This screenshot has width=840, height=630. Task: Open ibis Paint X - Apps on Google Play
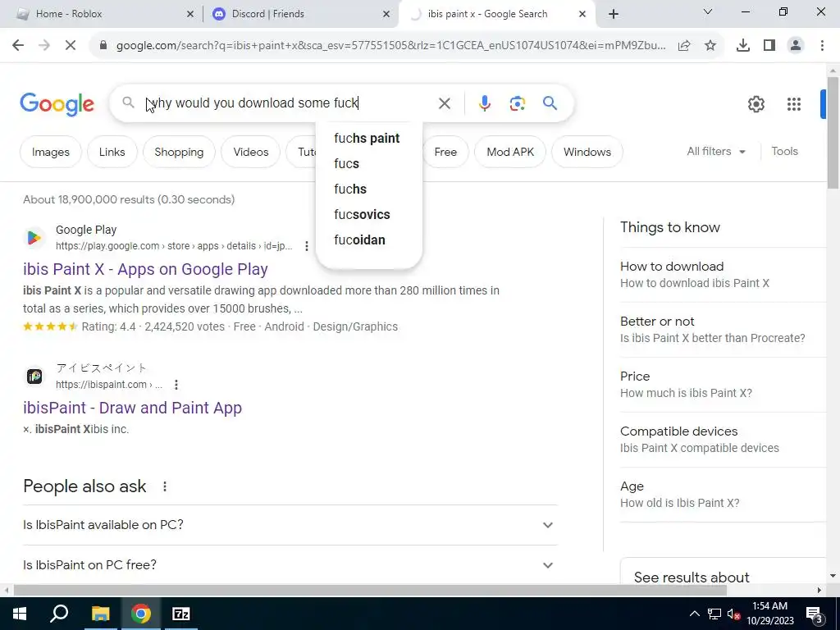click(x=145, y=269)
